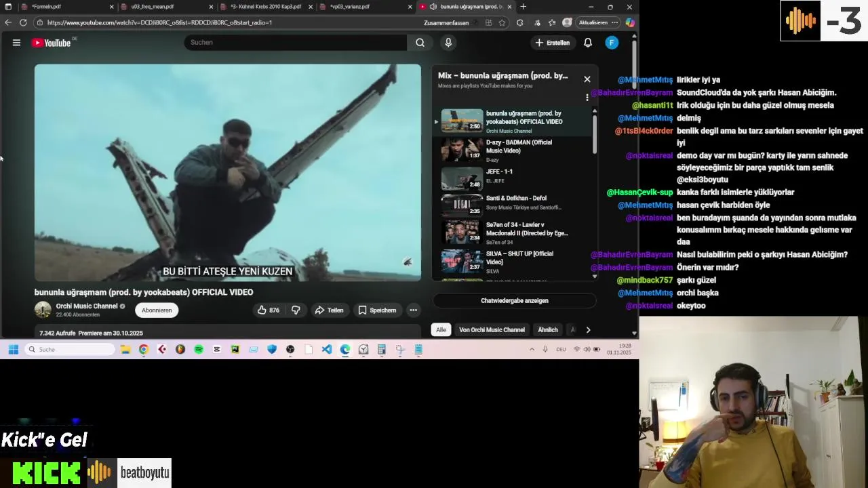This screenshot has width=868, height=488.
Task: Start voice search with the microphone icon
Action: (448, 43)
